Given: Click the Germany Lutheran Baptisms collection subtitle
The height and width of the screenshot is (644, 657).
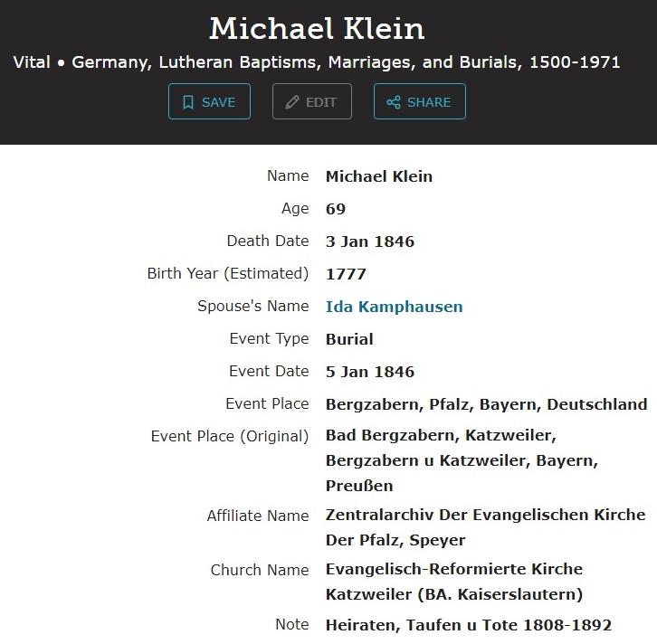Looking at the screenshot, I should 317,62.
